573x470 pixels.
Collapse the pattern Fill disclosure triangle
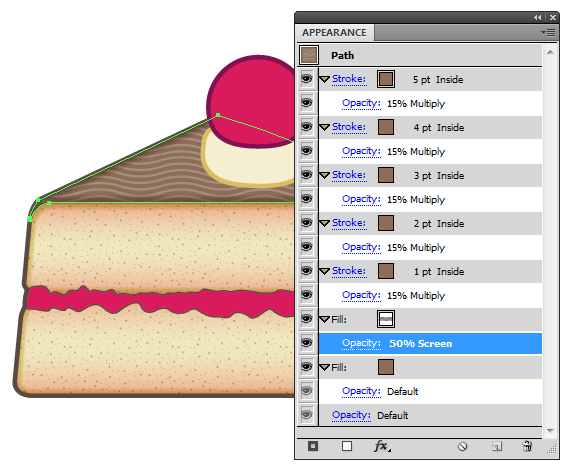pos(325,319)
